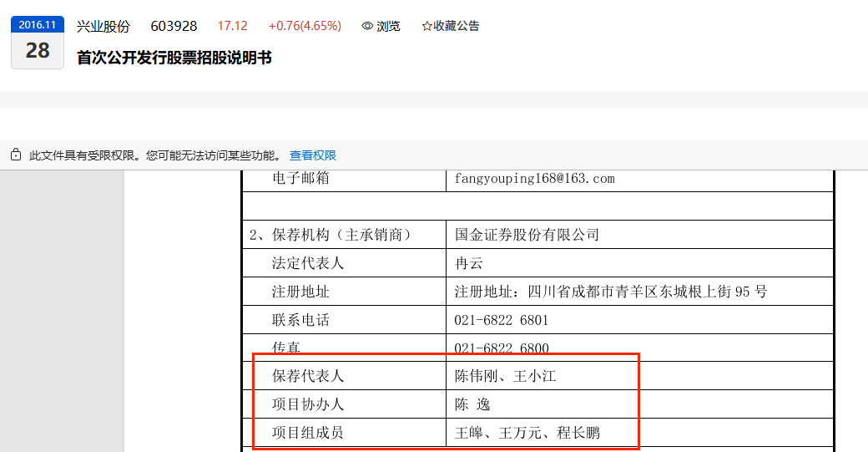Viewport: 868px width, 452px height.
Task: Click the day number 28
Action: coord(37,50)
